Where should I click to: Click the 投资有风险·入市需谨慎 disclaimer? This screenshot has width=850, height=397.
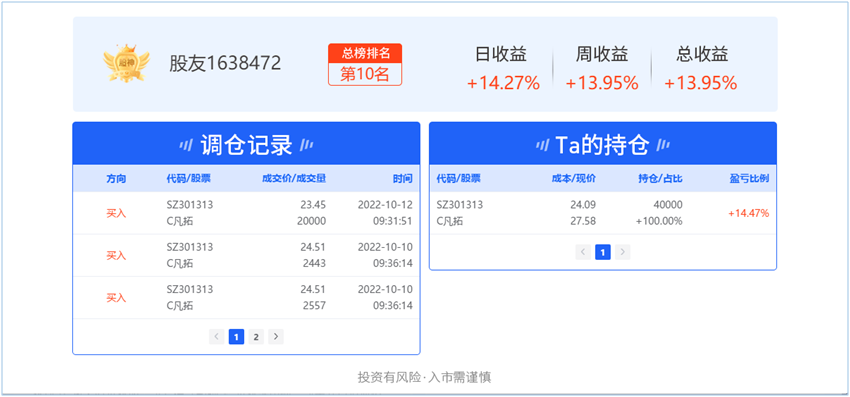424,377
